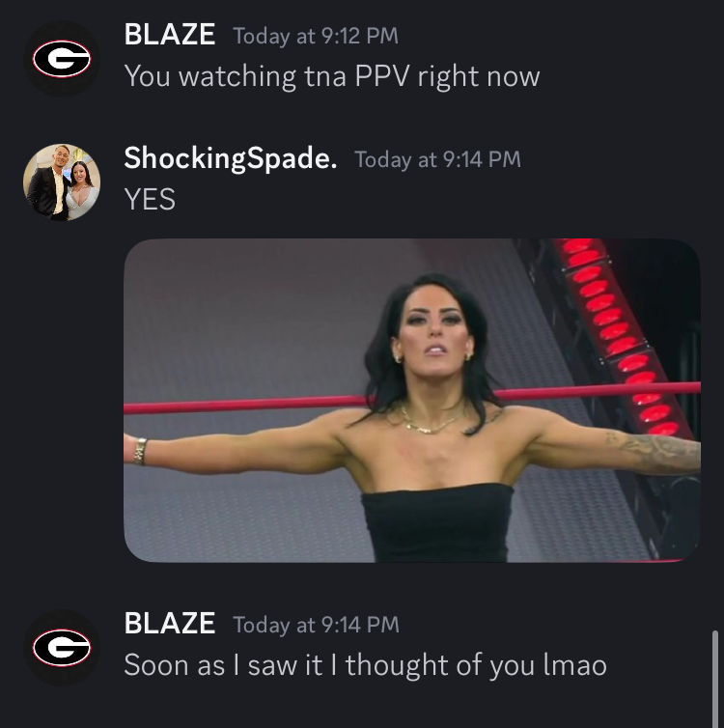The image size is (724, 728).
Task: Click the timestamp on BLAZE's last message
Action: point(316,625)
